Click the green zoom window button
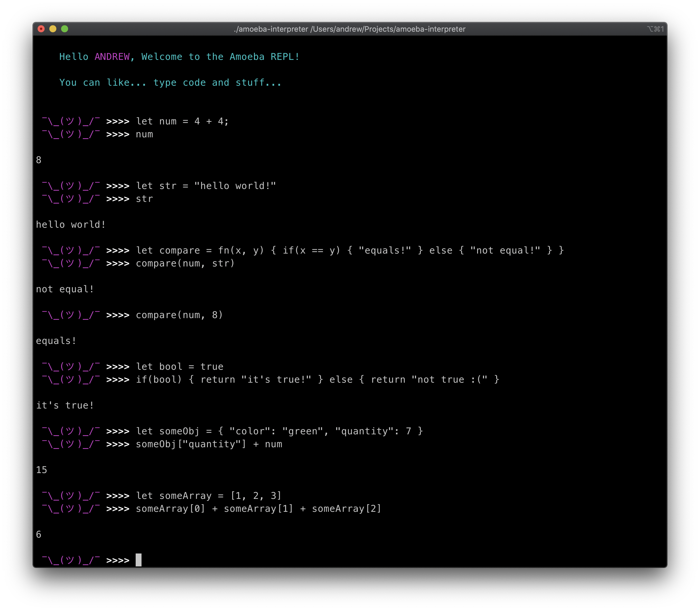Viewport: 700px width, 611px height. click(65, 29)
